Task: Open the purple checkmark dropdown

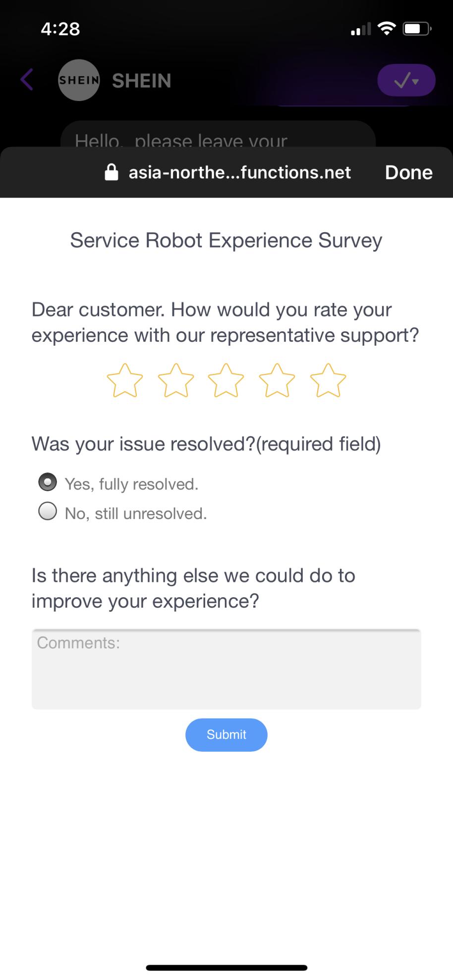Action: coord(406,80)
